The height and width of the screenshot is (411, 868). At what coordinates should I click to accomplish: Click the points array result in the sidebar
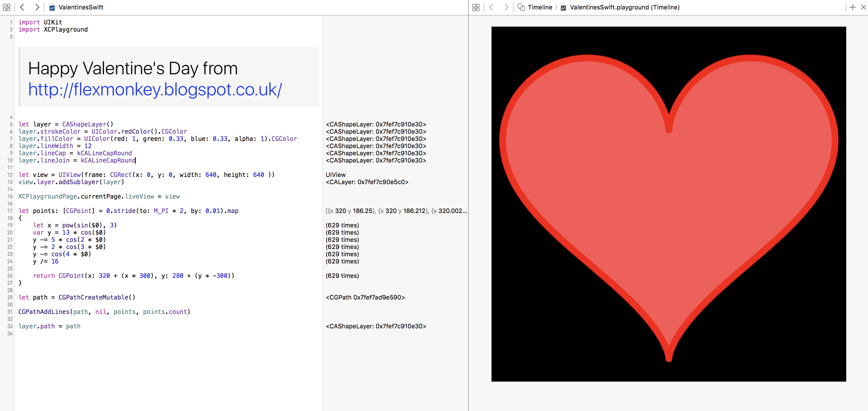[396, 211]
